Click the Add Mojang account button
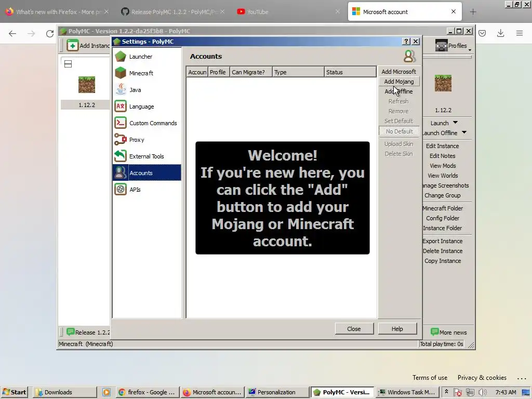 398,82
